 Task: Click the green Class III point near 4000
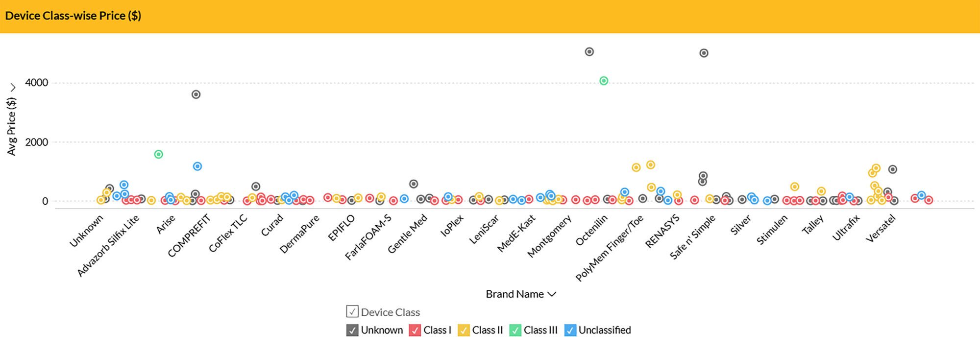pyautogui.click(x=604, y=81)
